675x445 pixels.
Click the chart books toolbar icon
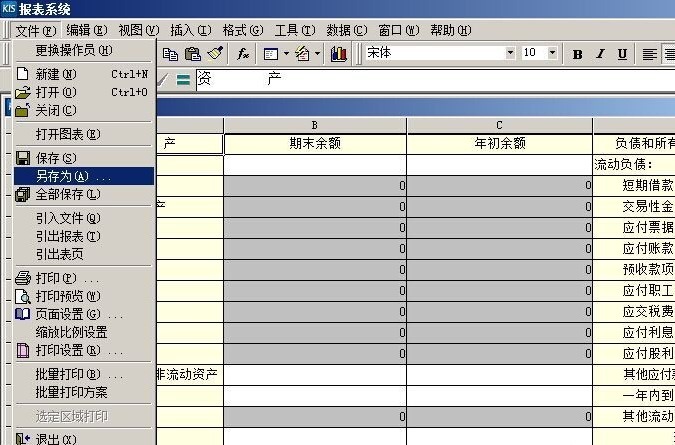339,54
